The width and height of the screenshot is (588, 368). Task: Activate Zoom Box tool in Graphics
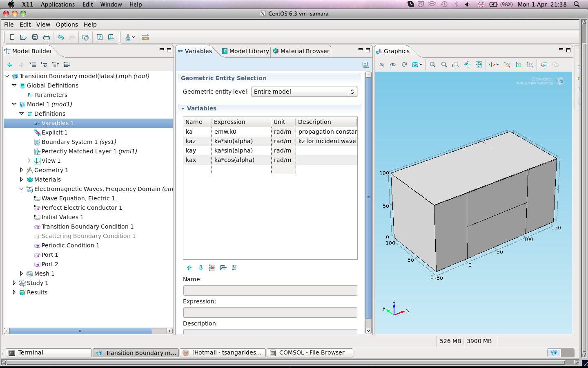456,65
